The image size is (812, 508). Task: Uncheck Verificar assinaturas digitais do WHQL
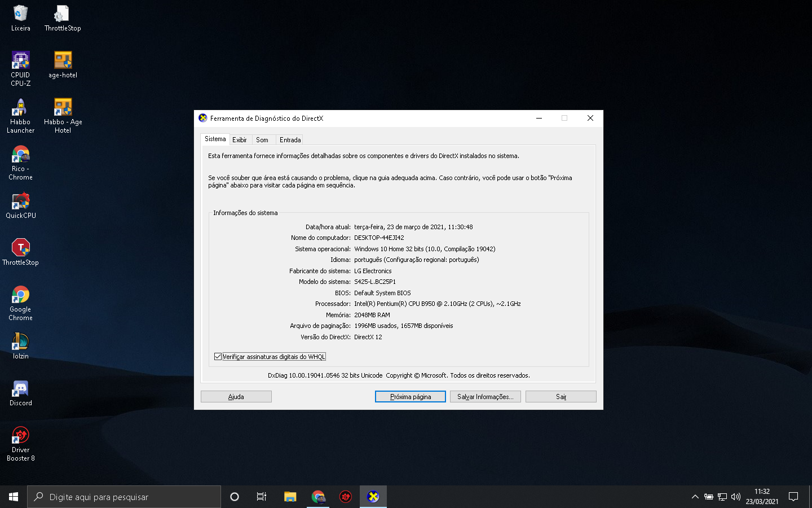tap(218, 357)
